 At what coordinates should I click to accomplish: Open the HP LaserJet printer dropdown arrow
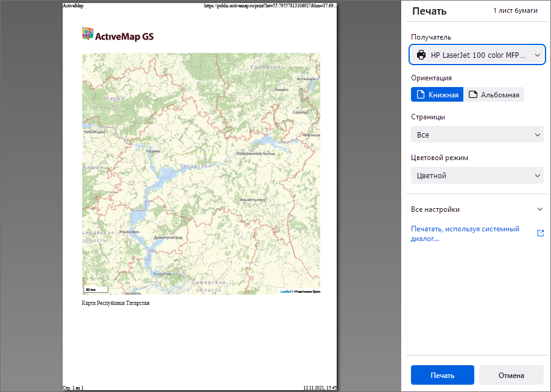537,55
